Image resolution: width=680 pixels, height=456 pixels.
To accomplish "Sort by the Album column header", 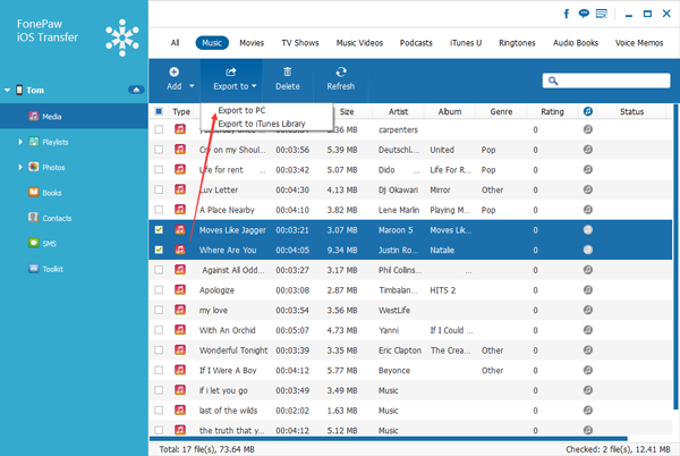I will pos(450,112).
